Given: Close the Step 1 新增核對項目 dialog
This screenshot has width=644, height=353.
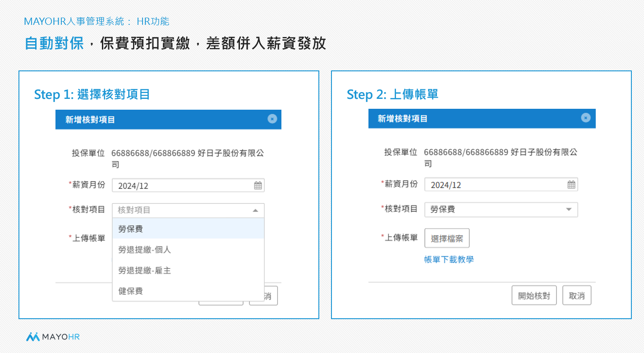Looking at the screenshot, I should 272,119.
